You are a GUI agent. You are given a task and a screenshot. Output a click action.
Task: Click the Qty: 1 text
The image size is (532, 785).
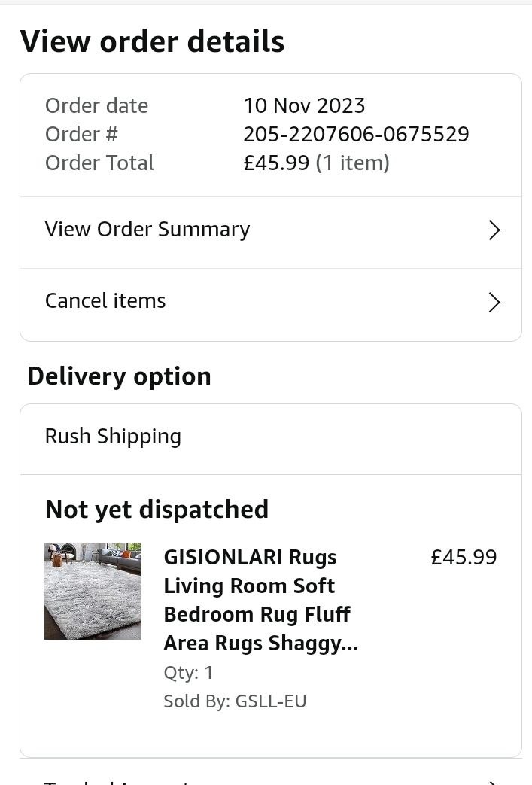(188, 672)
